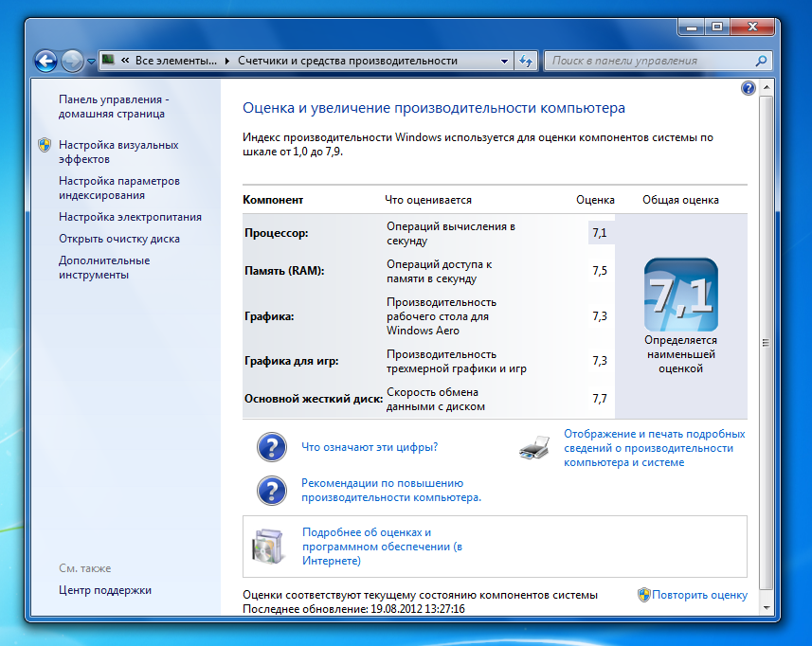Image resolution: width=812 pixels, height=646 pixels.
Task: Open 'Панель управления - домашняя страница'
Action: [114, 107]
